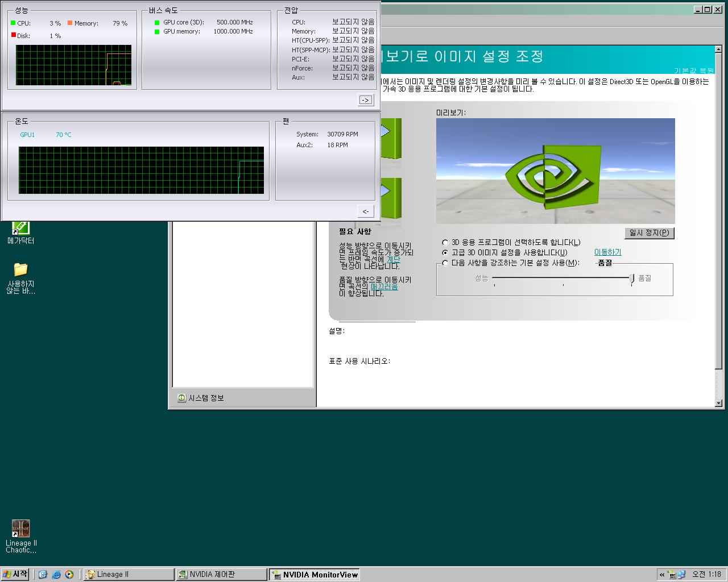Click the System fan 30709 RPM value
The image size is (728, 582).
[342, 134]
